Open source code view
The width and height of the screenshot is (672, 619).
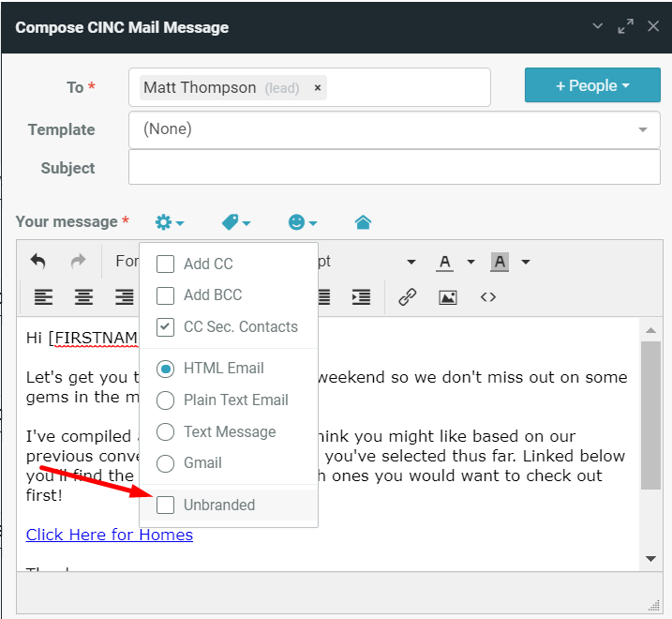(x=488, y=297)
